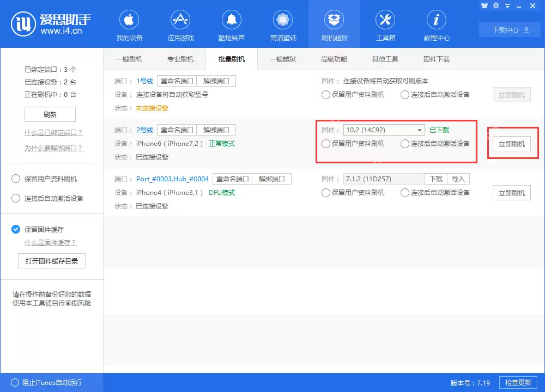Open 我的设备 (My Devices) section
The width and height of the screenshot is (545, 392).
click(129, 24)
